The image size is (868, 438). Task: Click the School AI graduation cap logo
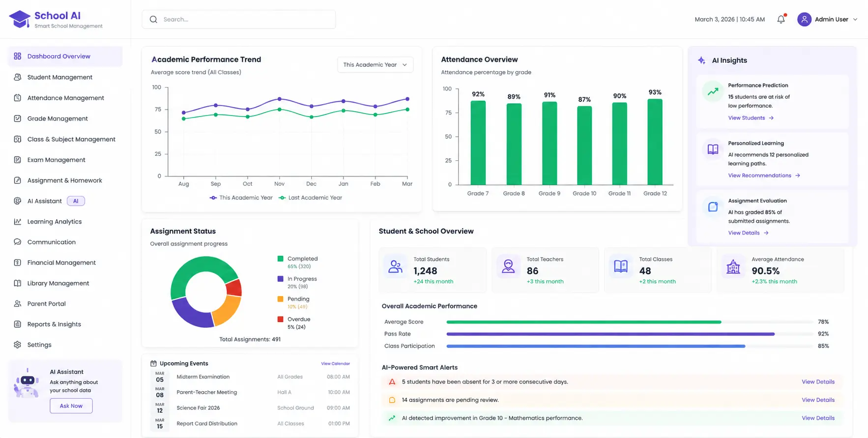coord(20,19)
